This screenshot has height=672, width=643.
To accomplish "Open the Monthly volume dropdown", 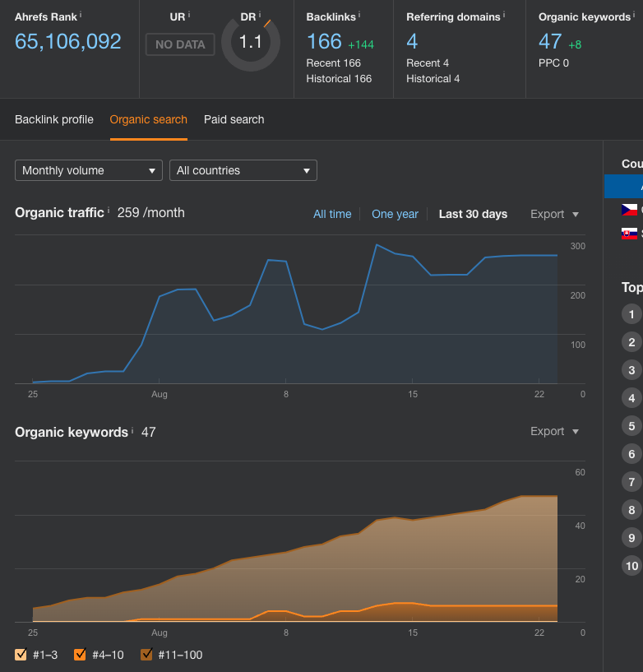I will click(89, 170).
